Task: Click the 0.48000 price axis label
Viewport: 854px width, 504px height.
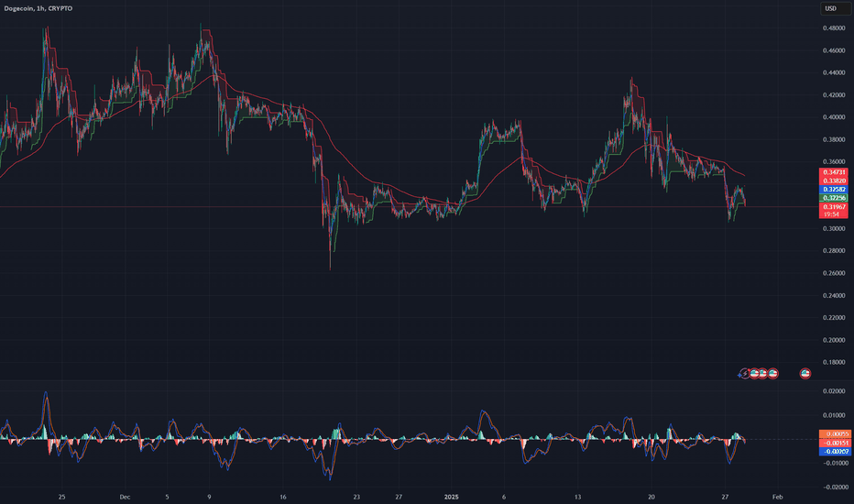Action: pos(834,28)
